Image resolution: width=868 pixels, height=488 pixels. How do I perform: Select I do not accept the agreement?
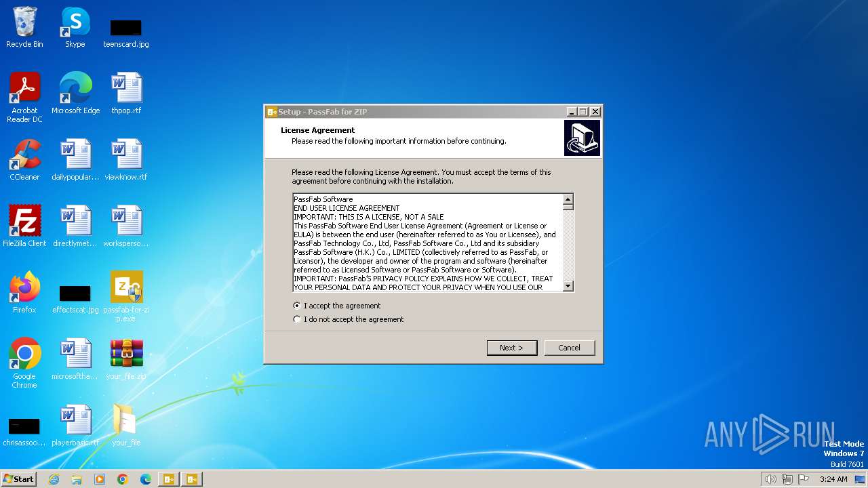coord(348,319)
